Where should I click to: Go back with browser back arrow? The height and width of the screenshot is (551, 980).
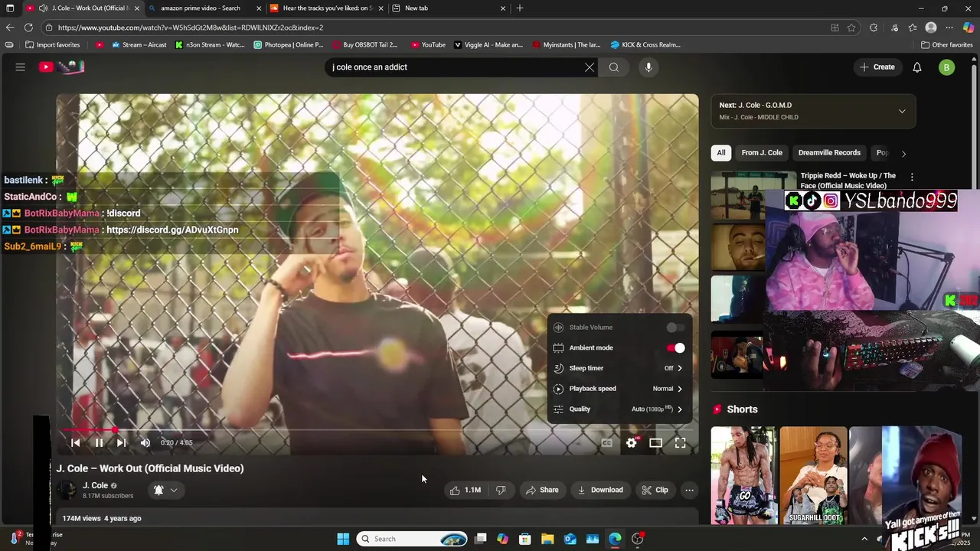click(10, 28)
